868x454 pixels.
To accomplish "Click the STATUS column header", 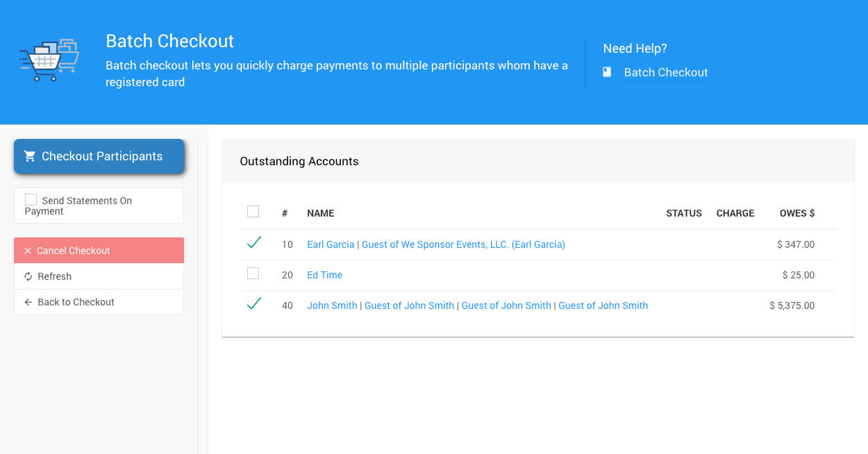I will [683, 213].
